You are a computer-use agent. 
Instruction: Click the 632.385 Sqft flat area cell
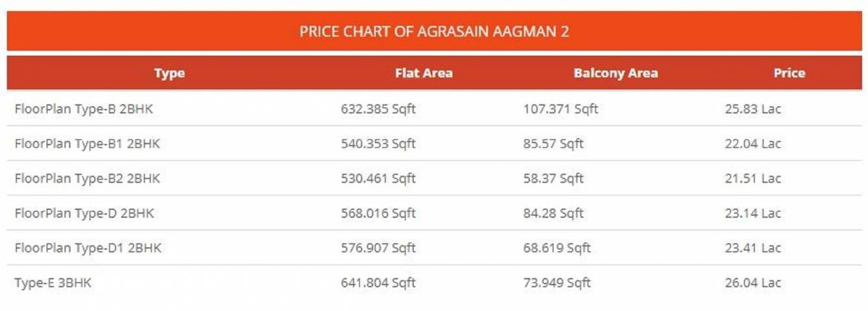(378, 109)
